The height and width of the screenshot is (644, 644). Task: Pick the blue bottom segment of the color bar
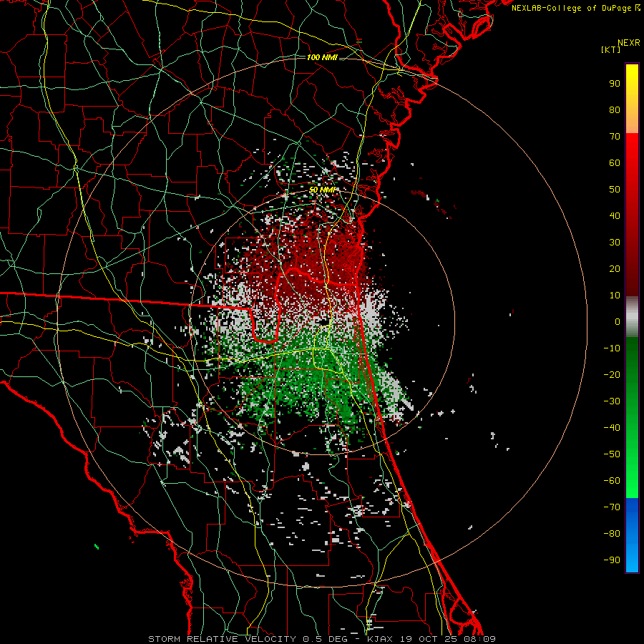point(632,535)
